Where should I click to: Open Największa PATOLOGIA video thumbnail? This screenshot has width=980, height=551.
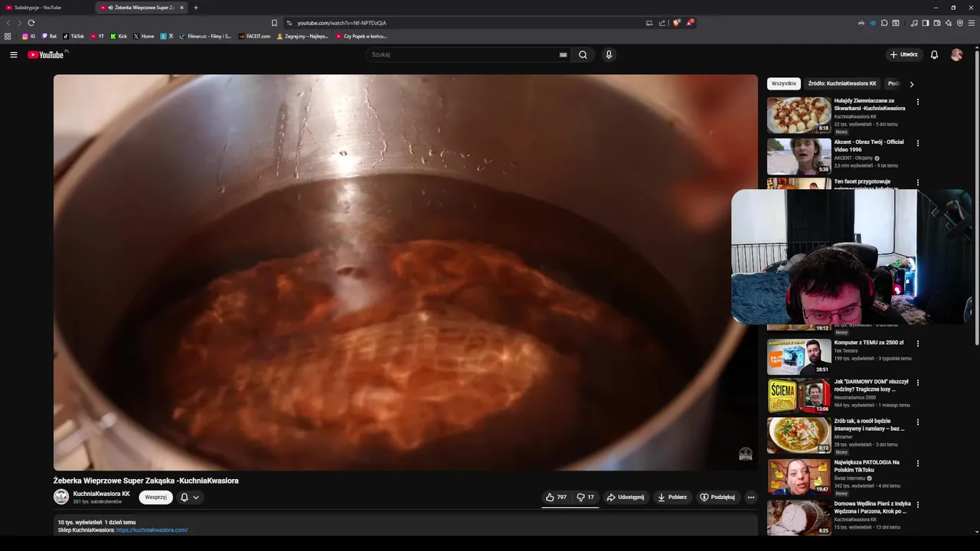click(799, 477)
